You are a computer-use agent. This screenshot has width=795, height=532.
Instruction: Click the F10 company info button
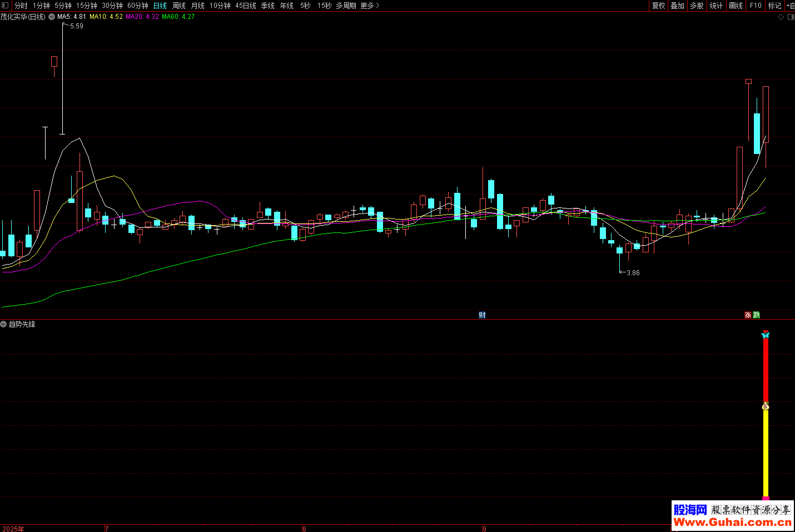[756, 6]
